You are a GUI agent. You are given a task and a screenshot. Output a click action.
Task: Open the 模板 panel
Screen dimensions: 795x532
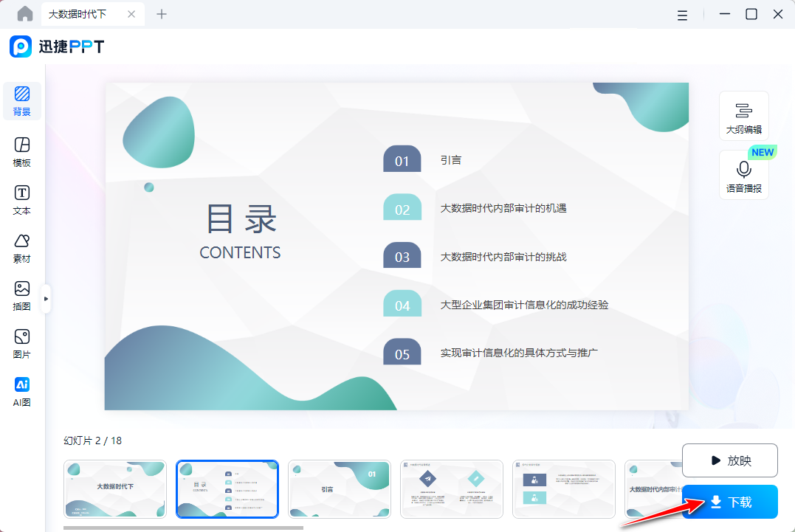coord(21,151)
